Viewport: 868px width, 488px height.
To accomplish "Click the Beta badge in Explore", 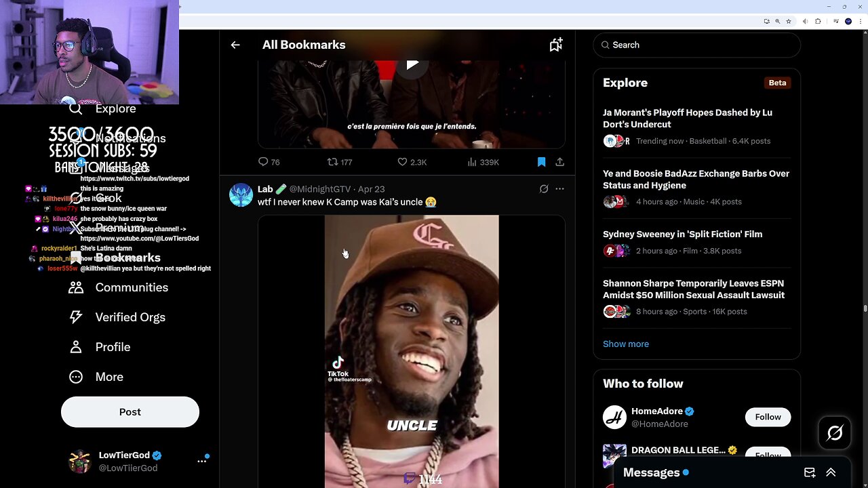I will click(777, 83).
